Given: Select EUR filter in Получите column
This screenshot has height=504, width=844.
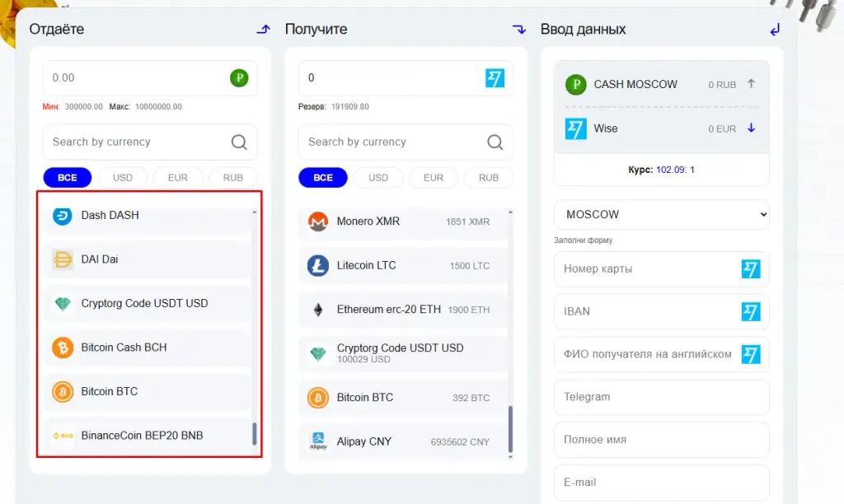Looking at the screenshot, I should 434,178.
